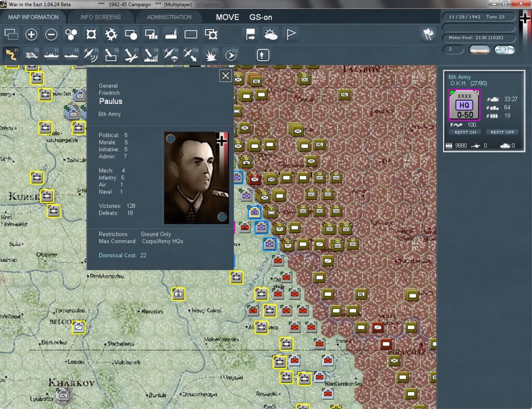Click the rectangle-with-circle toolbar icon
The height and width of the screenshot is (409, 532).
pos(131,34)
